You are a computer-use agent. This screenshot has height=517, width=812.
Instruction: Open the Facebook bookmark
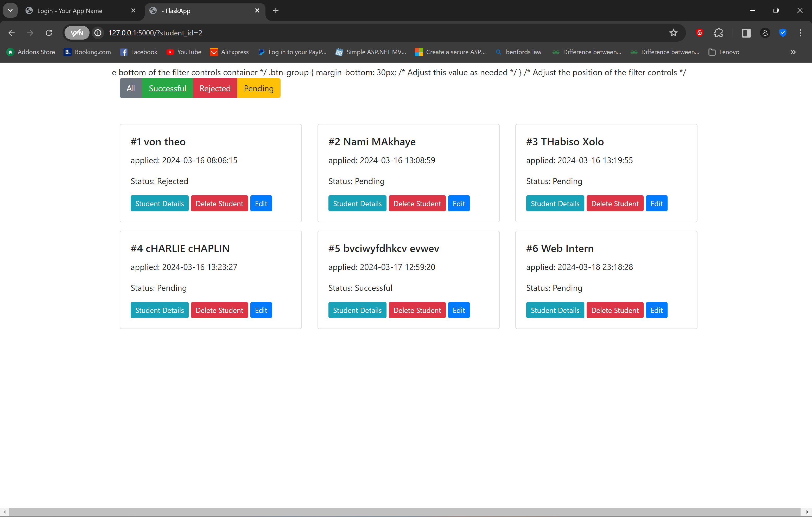[x=139, y=52]
